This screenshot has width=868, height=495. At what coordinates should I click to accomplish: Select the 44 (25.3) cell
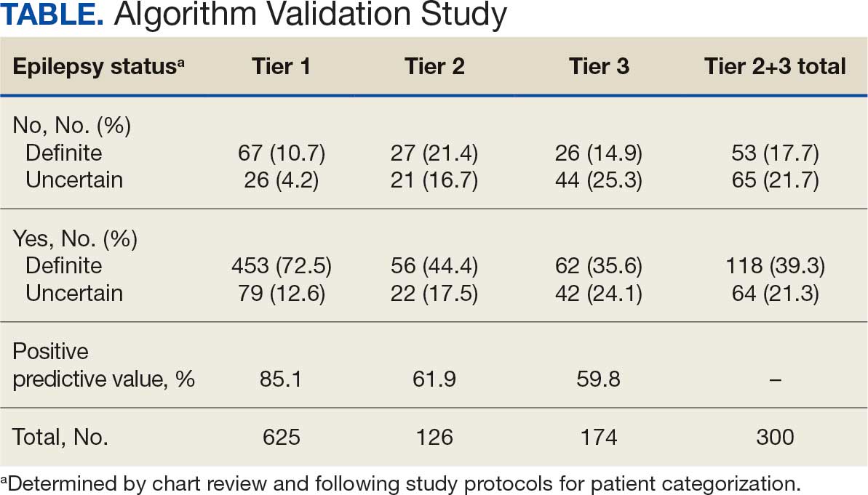point(600,180)
